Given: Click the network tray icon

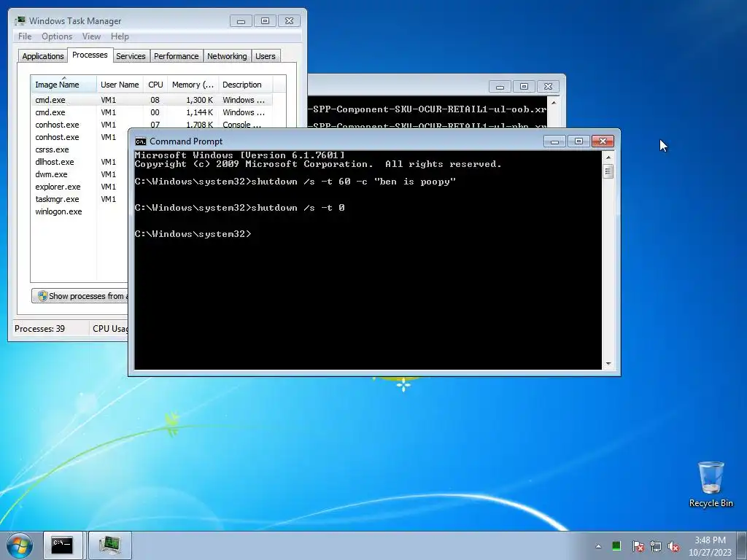Looking at the screenshot, I should (x=656, y=546).
